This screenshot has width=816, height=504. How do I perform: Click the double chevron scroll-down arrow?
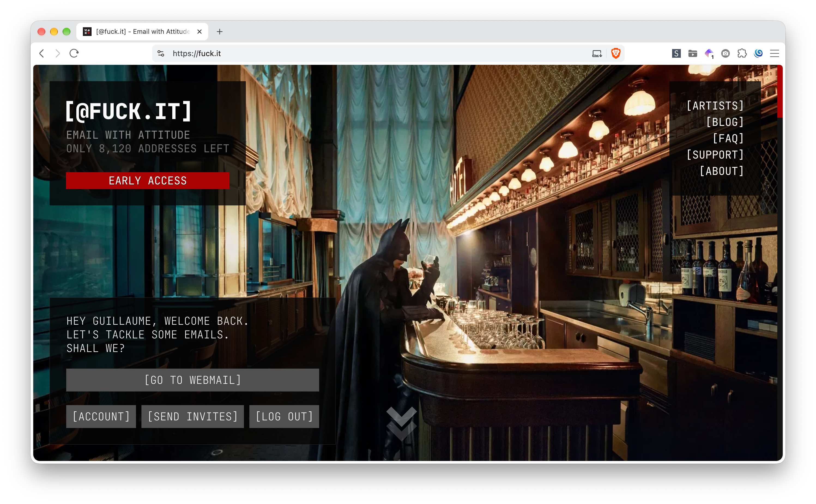coord(401,423)
